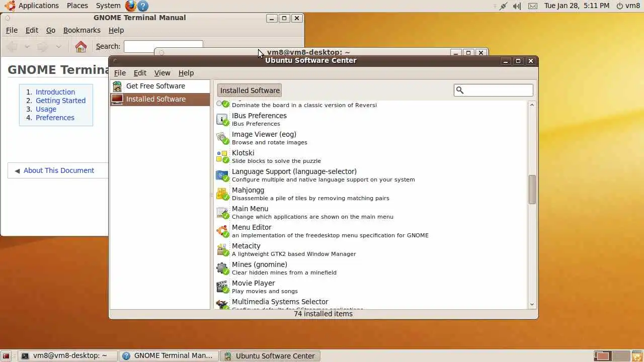Click the scrollbar up arrow in software list
The image size is (644, 362).
(532, 105)
